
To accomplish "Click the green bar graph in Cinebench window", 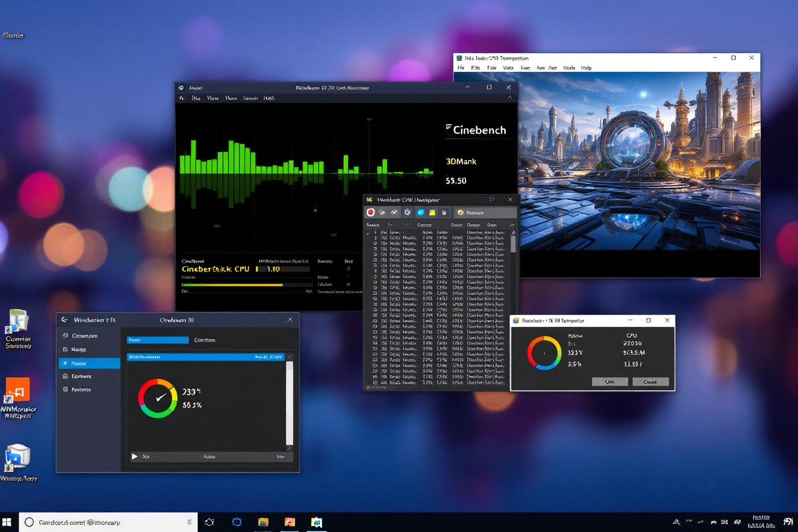I will pyautogui.click(x=306, y=158).
